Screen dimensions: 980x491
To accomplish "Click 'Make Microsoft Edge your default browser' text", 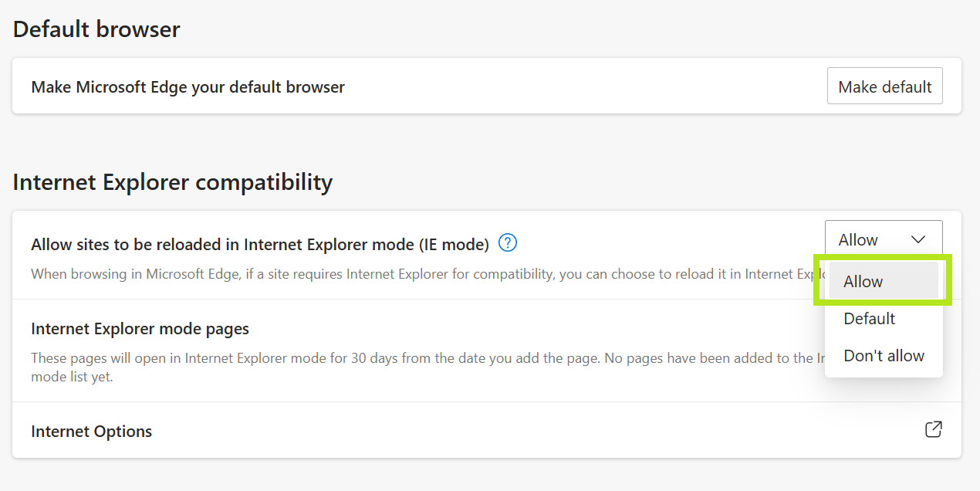I will [x=188, y=87].
